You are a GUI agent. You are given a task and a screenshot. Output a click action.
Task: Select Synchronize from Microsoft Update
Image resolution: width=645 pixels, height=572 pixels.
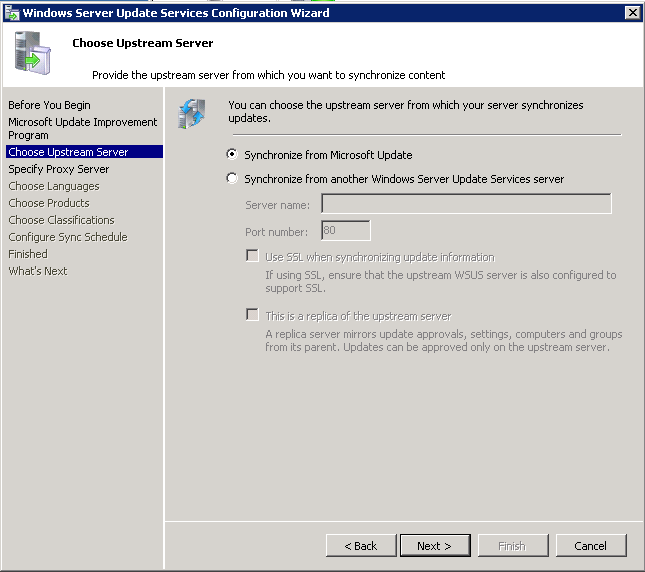pyautogui.click(x=233, y=155)
